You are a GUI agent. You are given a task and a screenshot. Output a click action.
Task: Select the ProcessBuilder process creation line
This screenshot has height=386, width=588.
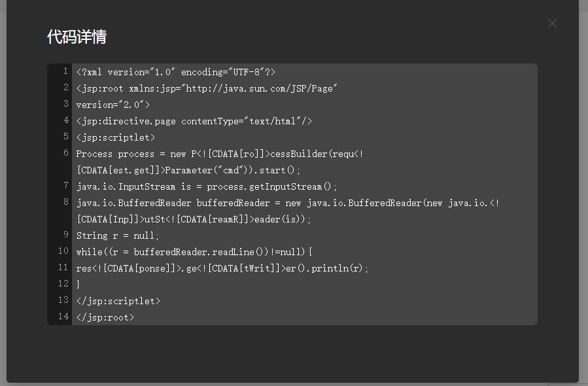[220, 154]
